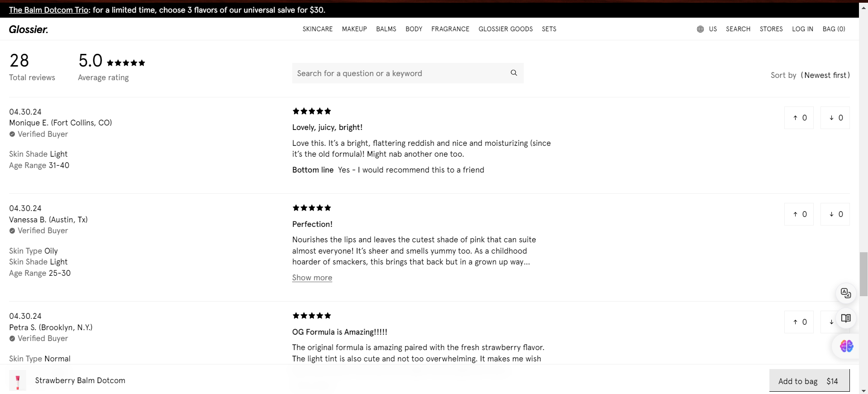Screen dimensions: 868x394
Task: Upvote Vanessa B.'s review
Action: pyautogui.click(x=799, y=214)
